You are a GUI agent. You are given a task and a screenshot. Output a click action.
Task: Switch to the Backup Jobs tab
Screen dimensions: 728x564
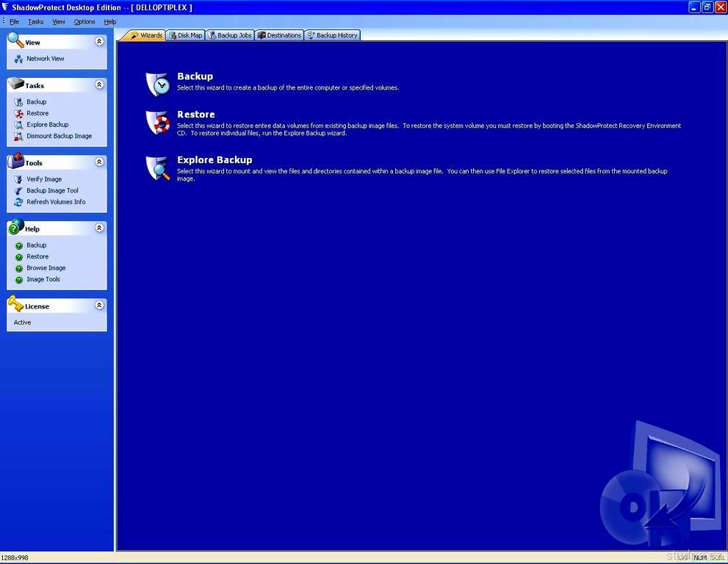pyautogui.click(x=230, y=35)
